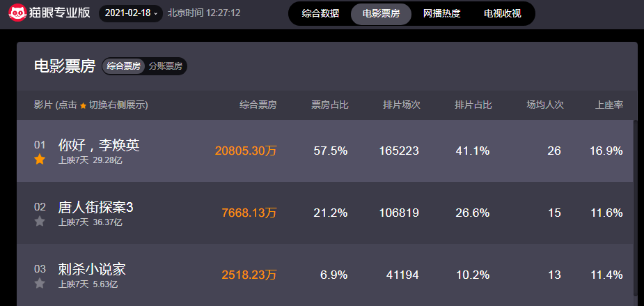
Task: Switch to 分账票房 view
Action: pos(166,66)
